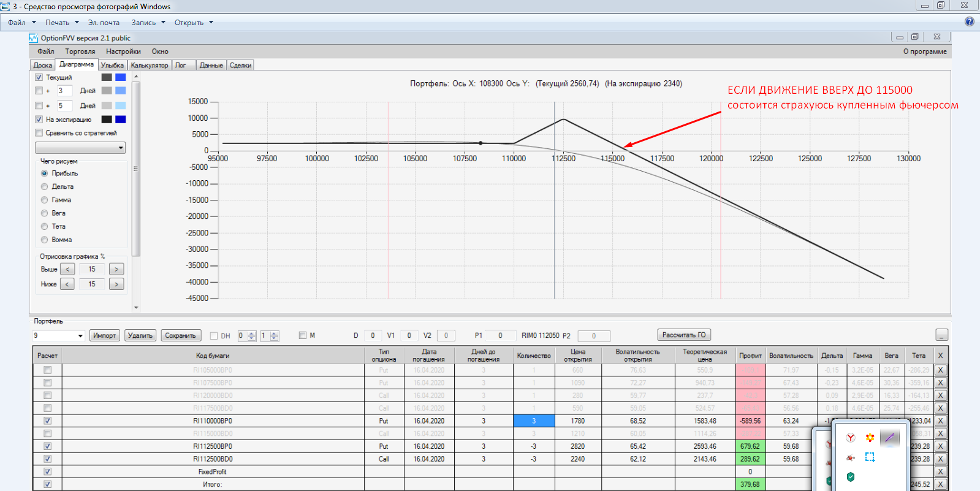980x491 pixels.
Task: Click the purple feather tray icon
Action: [x=889, y=438]
